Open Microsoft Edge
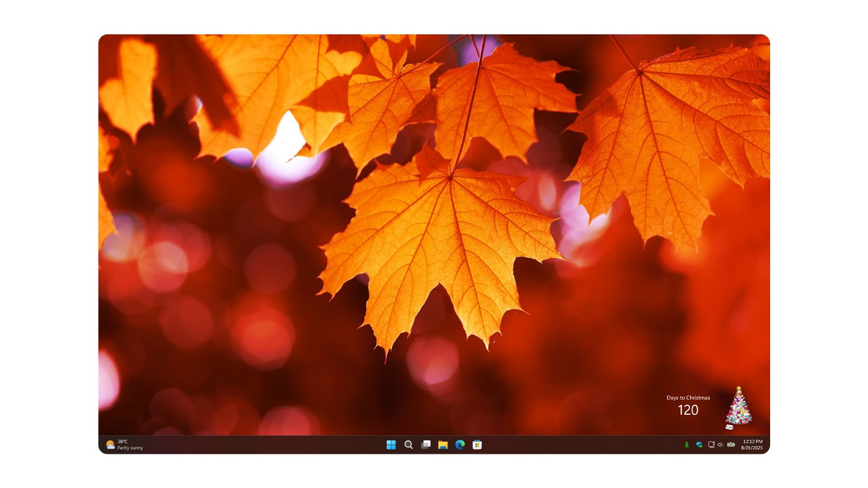The height and width of the screenshot is (488, 868). pos(459,445)
